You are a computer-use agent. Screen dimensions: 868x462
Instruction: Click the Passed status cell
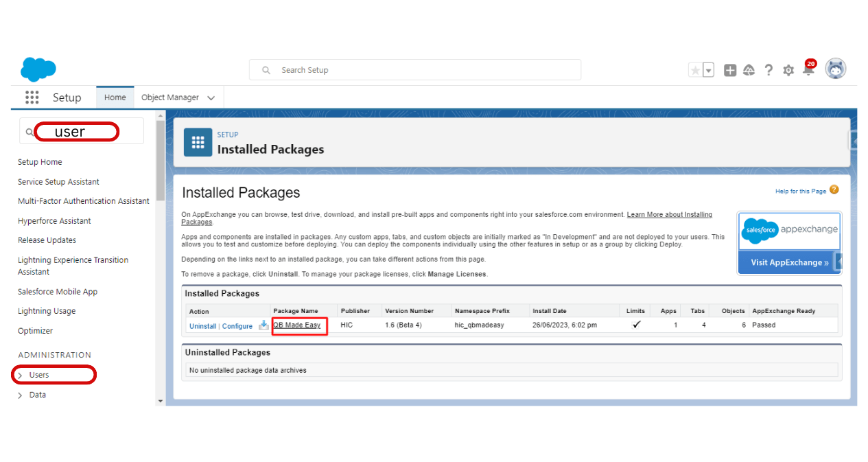tap(764, 325)
